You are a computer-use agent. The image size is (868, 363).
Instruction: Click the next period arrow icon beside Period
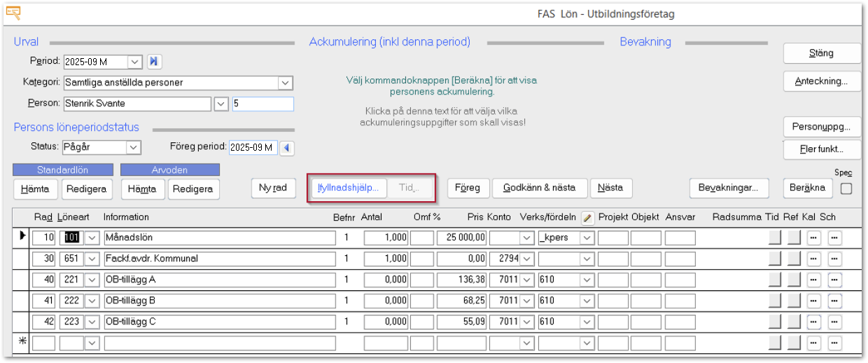[x=155, y=62]
